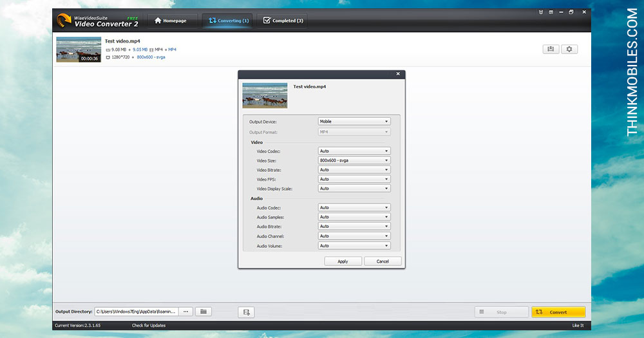Open settings gear for Test video.mp4
Screen dimensions: 644x338
tap(569, 50)
